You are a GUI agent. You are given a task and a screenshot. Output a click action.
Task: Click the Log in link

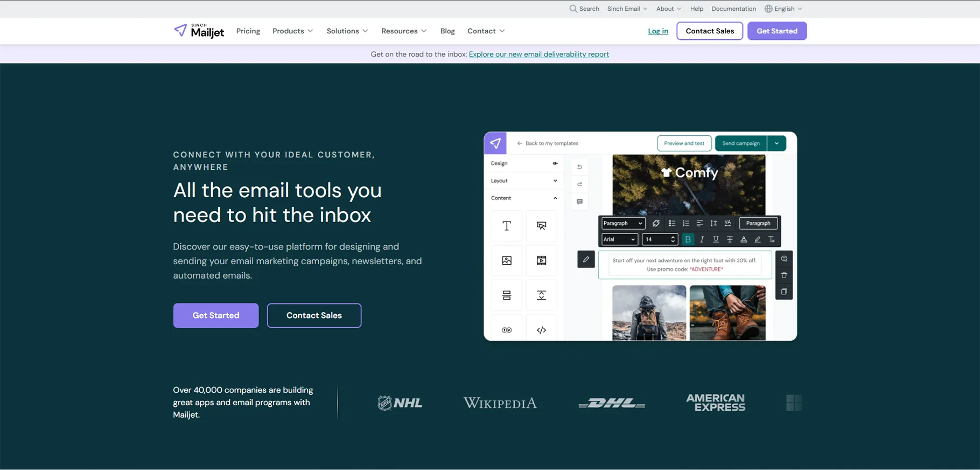[x=658, y=31]
